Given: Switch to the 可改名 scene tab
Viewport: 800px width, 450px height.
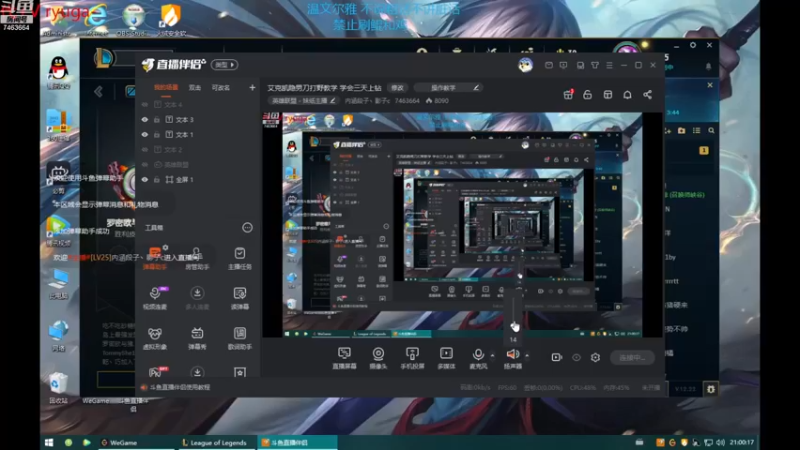Looking at the screenshot, I should (220, 88).
